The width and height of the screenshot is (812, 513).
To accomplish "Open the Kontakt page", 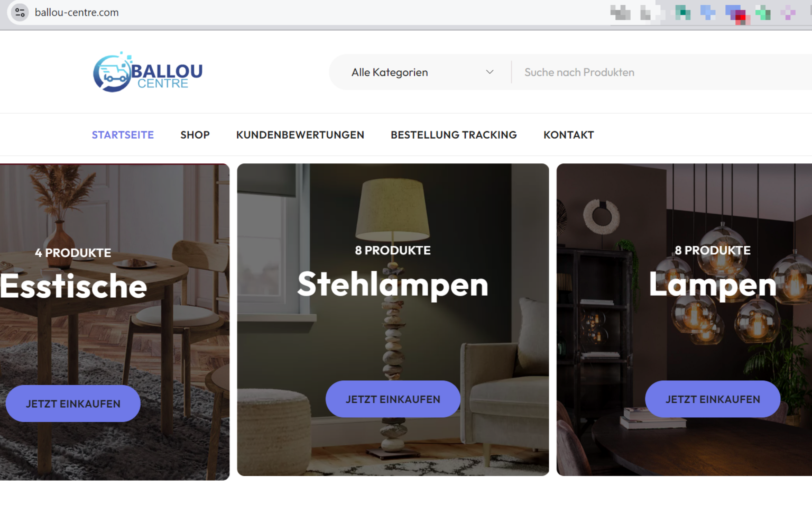I will tap(569, 135).
